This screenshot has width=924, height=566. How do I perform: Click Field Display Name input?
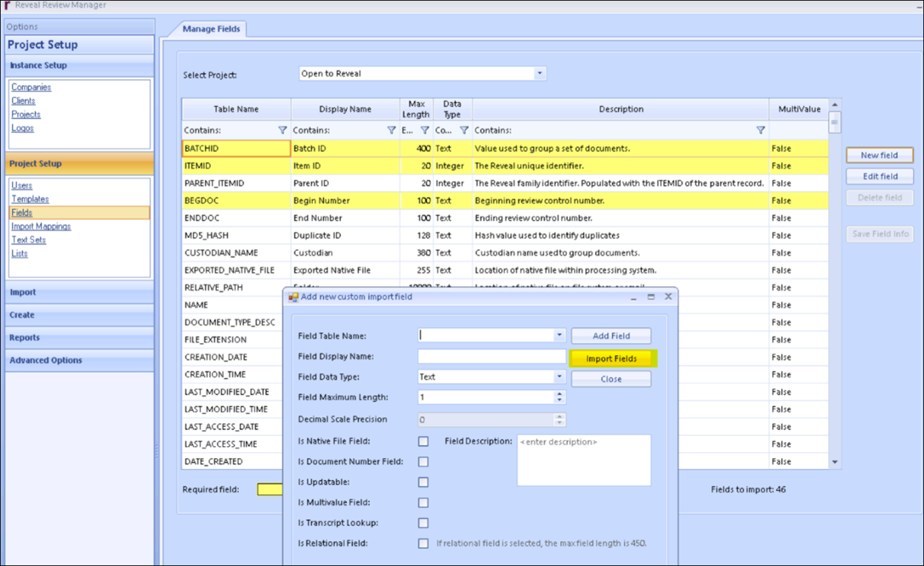coord(492,356)
